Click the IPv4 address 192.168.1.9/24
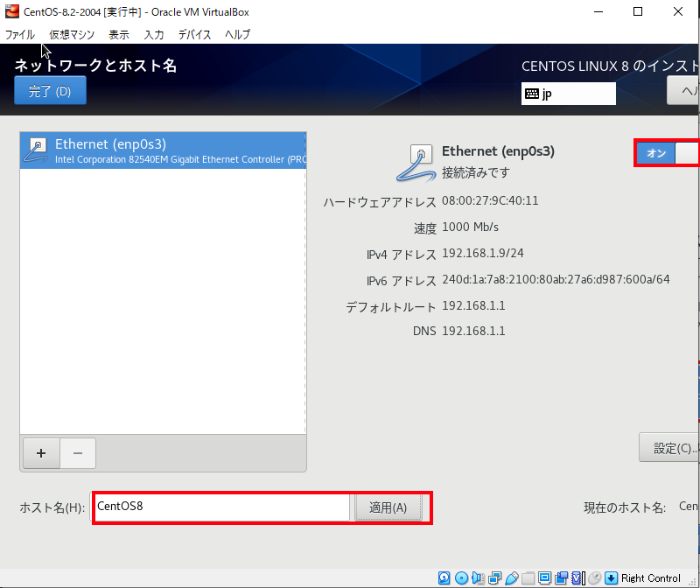Viewport: 700px width, 588px height. [483, 253]
